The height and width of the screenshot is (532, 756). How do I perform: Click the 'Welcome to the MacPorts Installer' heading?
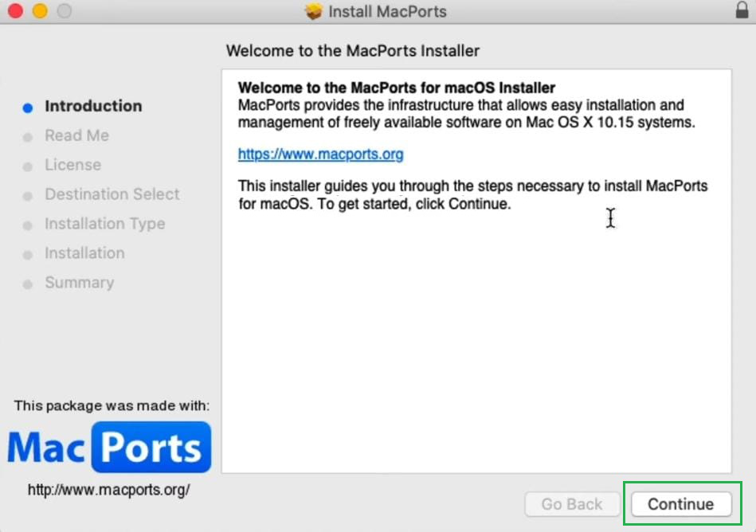click(353, 51)
